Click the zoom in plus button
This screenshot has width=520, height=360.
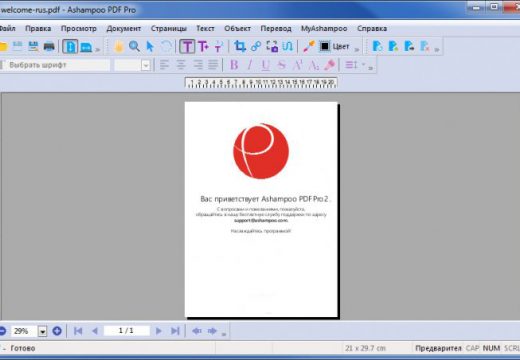click(57, 331)
